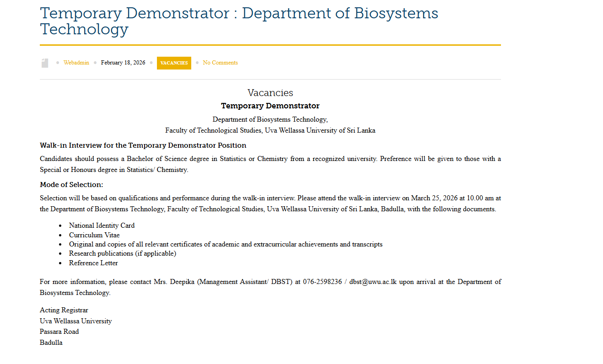Image resolution: width=603 pixels, height=364 pixels.
Task: Click the bullet beside Reference Letter
Action: click(61, 263)
